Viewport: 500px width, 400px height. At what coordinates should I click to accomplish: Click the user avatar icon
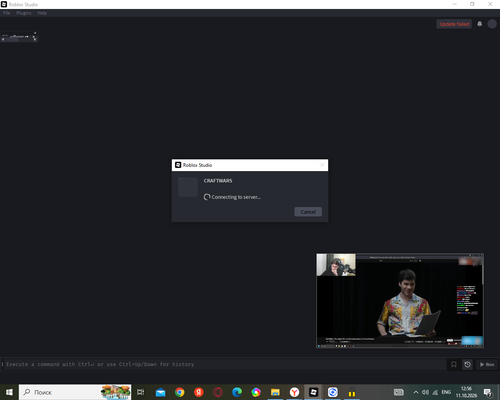492,24
